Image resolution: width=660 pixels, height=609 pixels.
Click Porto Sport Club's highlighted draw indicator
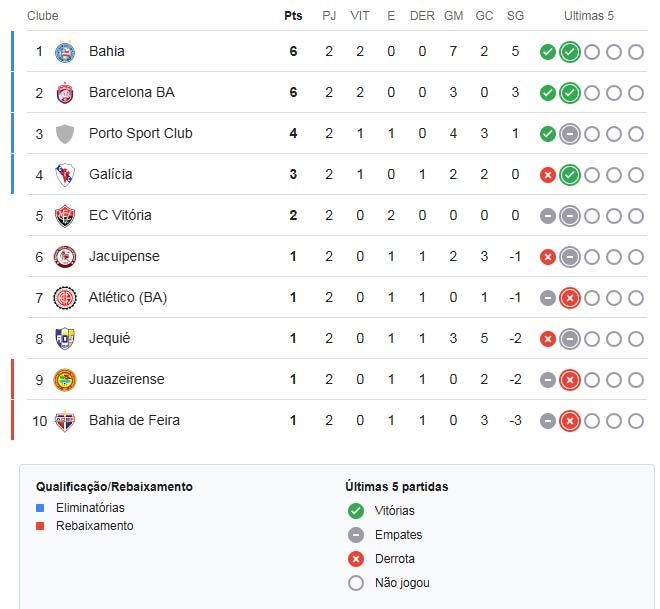click(x=570, y=134)
